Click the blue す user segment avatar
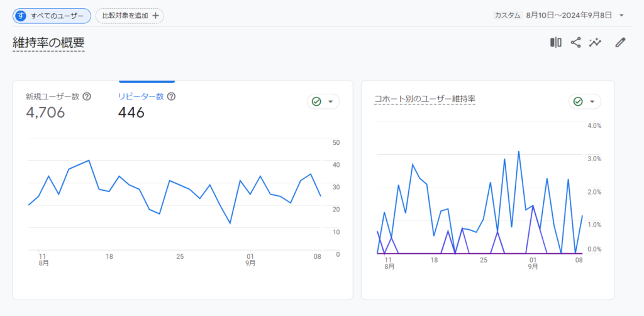 (21, 16)
